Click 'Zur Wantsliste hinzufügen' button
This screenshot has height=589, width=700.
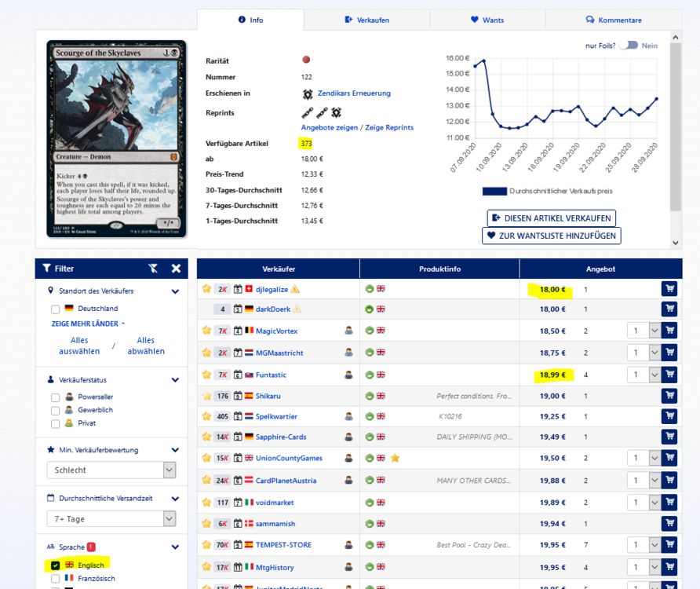point(551,236)
